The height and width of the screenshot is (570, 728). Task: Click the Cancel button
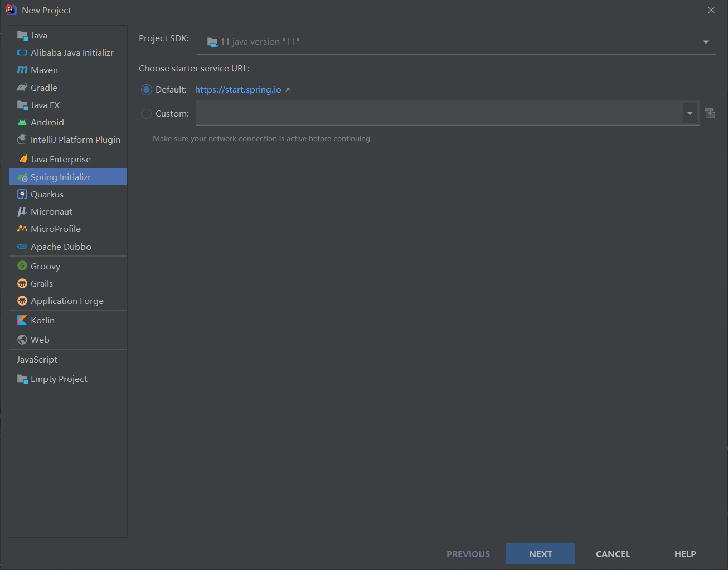[x=613, y=554]
